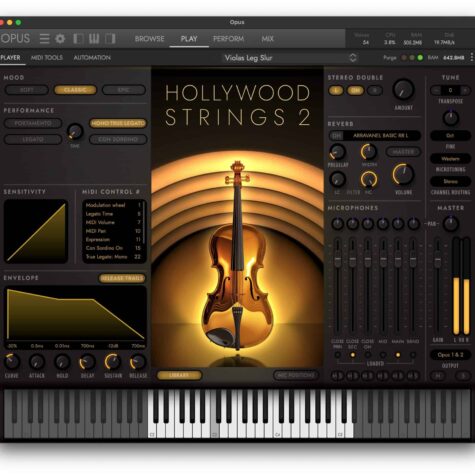Adjust the Stereo Double Amount knob
Image resolution: width=475 pixels, height=475 pixels.
(403, 89)
